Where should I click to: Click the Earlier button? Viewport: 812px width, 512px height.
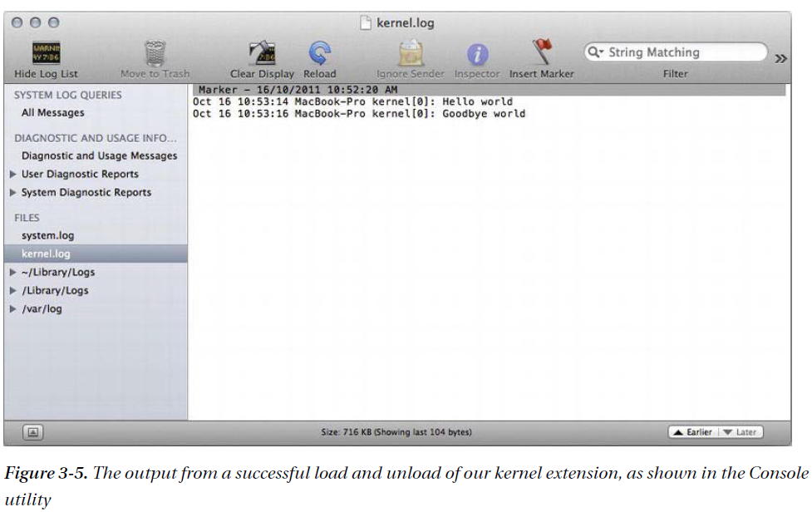click(693, 431)
